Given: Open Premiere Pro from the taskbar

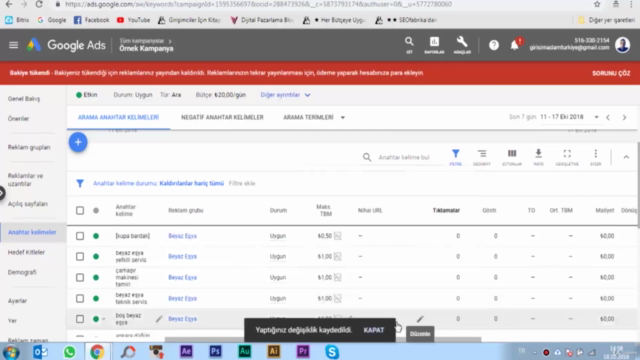Looking at the screenshot, I should (303, 351).
